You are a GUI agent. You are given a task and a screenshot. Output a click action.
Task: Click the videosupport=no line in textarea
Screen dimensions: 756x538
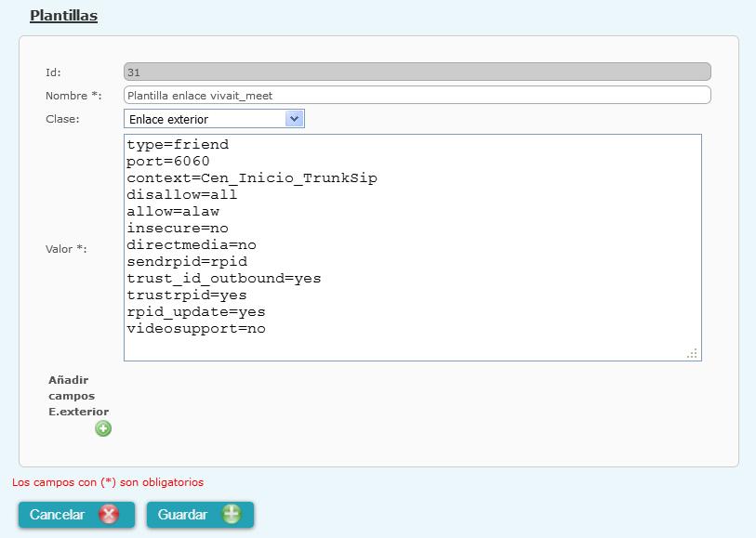196,329
